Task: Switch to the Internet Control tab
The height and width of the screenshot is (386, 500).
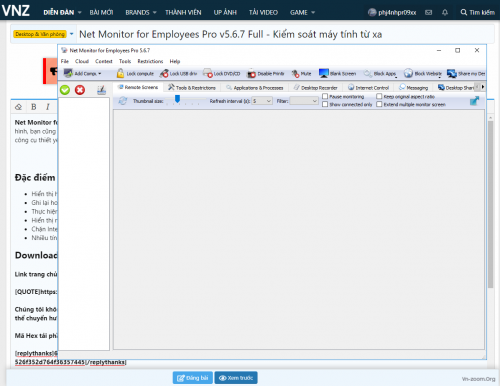Action: click(x=369, y=88)
